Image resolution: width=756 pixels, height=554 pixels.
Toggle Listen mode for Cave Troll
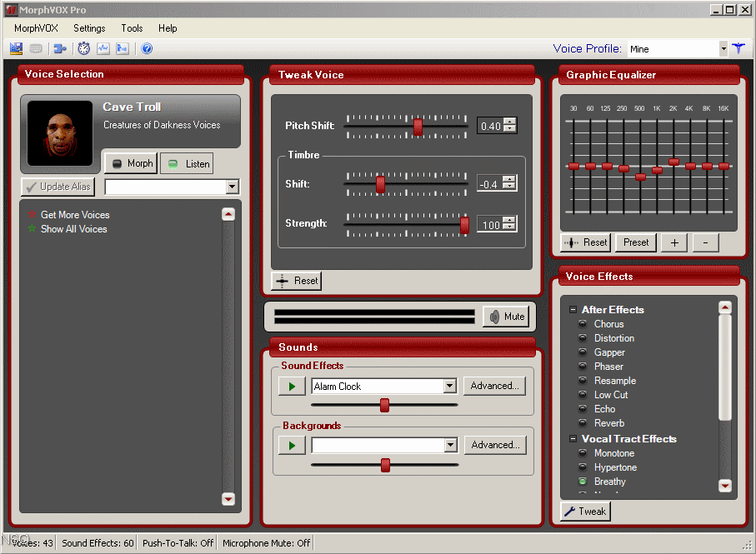(x=186, y=163)
